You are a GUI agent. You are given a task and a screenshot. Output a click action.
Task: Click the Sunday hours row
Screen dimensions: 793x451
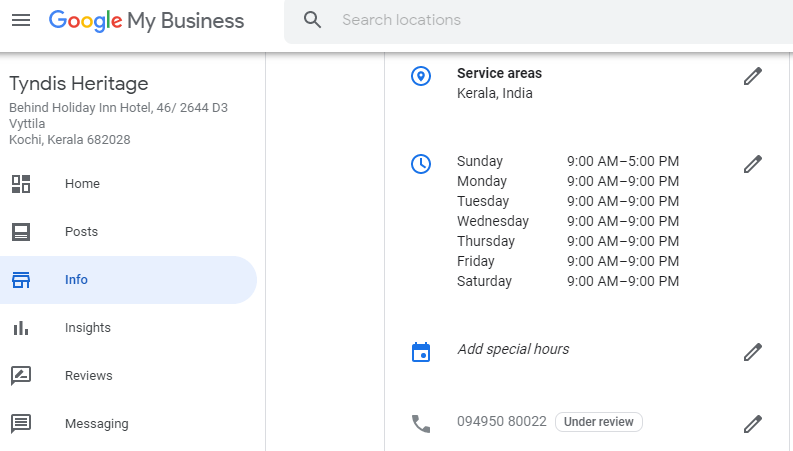(x=568, y=161)
